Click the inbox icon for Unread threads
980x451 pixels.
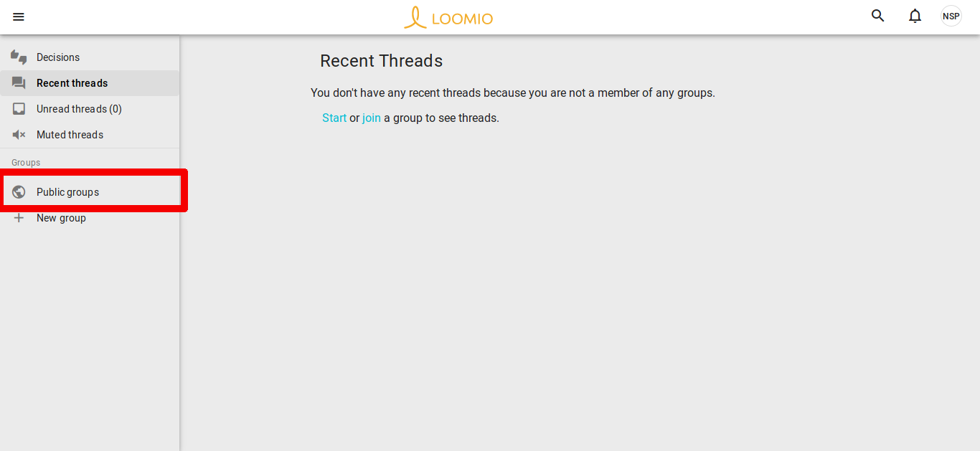19,109
